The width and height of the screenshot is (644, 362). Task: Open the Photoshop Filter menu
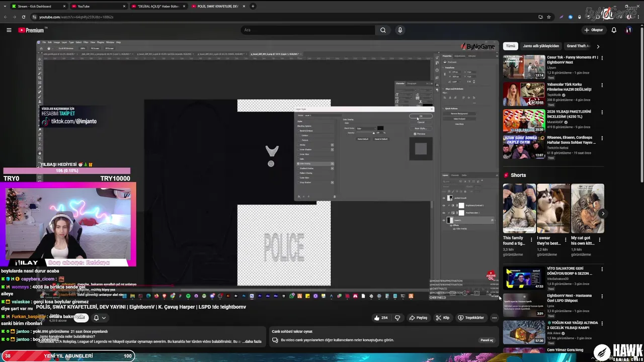point(86,42)
